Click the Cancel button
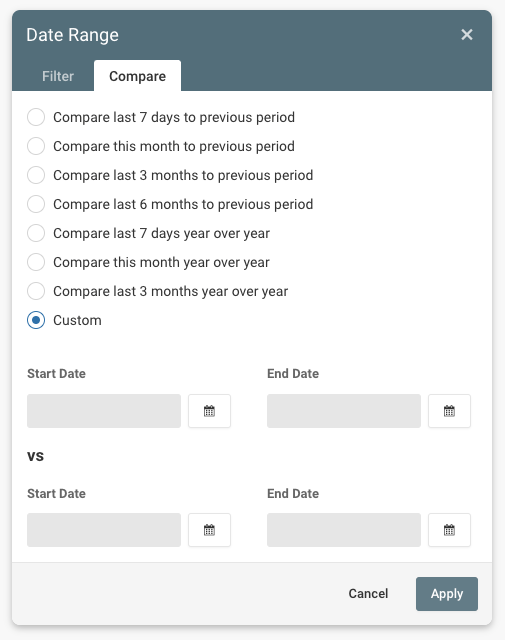505x640 pixels. [x=368, y=594]
